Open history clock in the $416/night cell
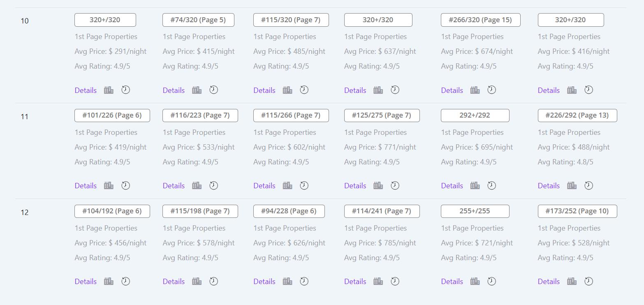The width and height of the screenshot is (644, 305). coord(588,90)
